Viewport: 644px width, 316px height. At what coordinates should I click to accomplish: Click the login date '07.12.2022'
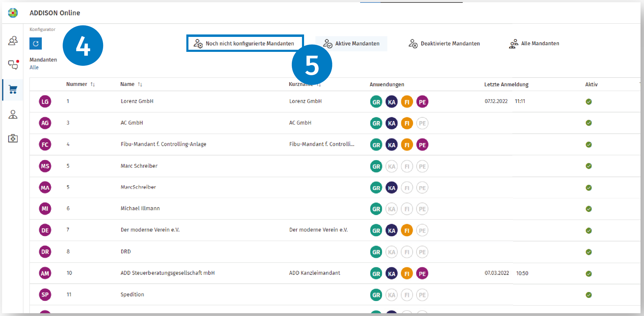pos(496,101)
